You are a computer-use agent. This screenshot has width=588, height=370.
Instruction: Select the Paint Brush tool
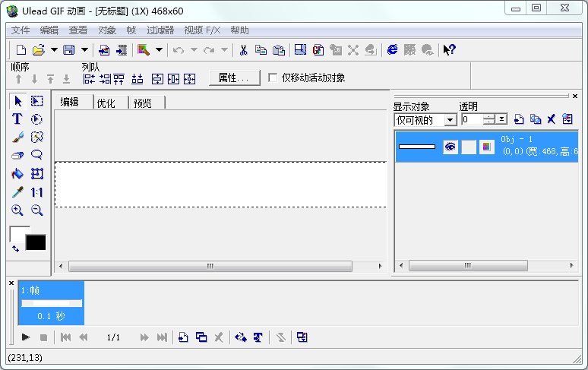(17, 138)
